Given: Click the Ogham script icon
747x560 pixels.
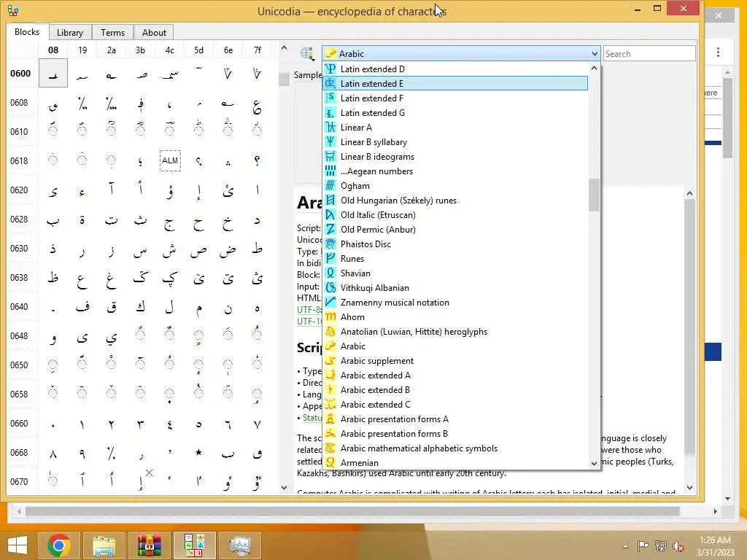Looking at the screenshot, I should 330,186.
